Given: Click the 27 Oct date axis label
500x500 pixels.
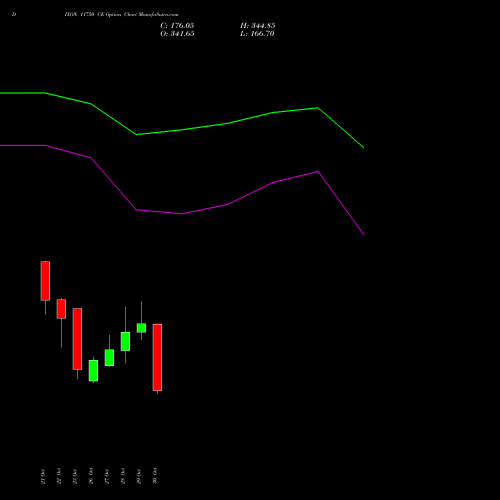Looking at the screenshot, I should tap(107, 476).
